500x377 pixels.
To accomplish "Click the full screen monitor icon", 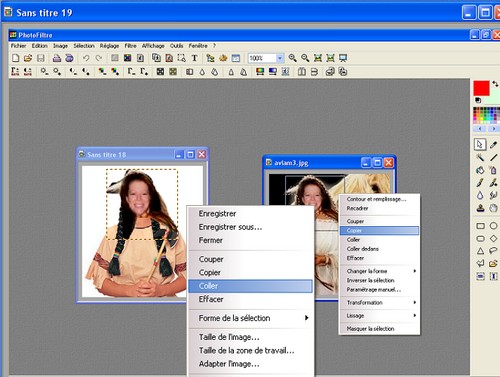I will (343, 58).
